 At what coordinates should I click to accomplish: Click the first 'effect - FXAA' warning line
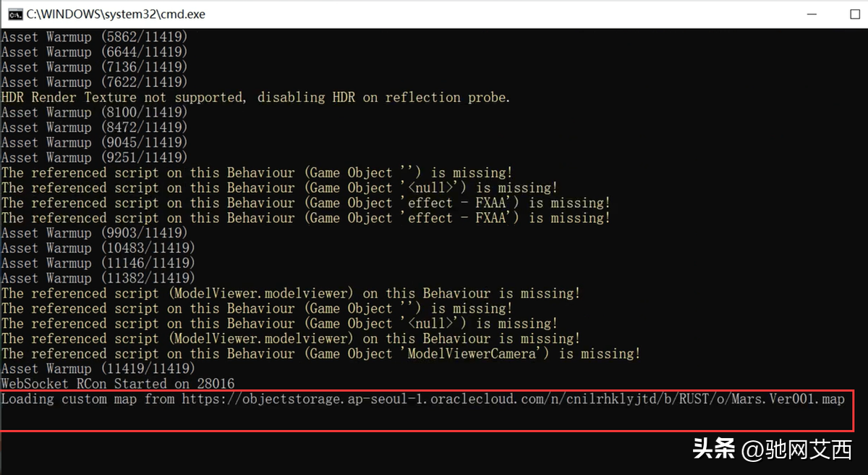[x=305, y=203]
